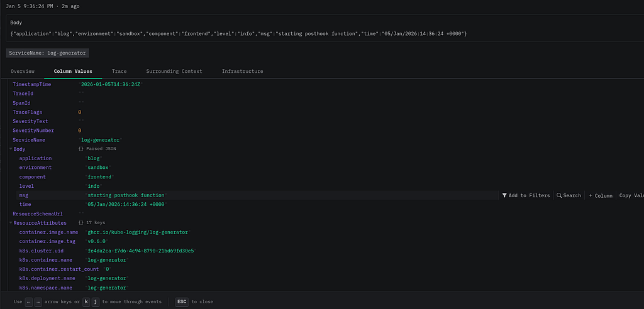The height and width of the screenshot is (309, 644).
Task: Click the k8s.cluster.uid value
Action: pos(140,251)
